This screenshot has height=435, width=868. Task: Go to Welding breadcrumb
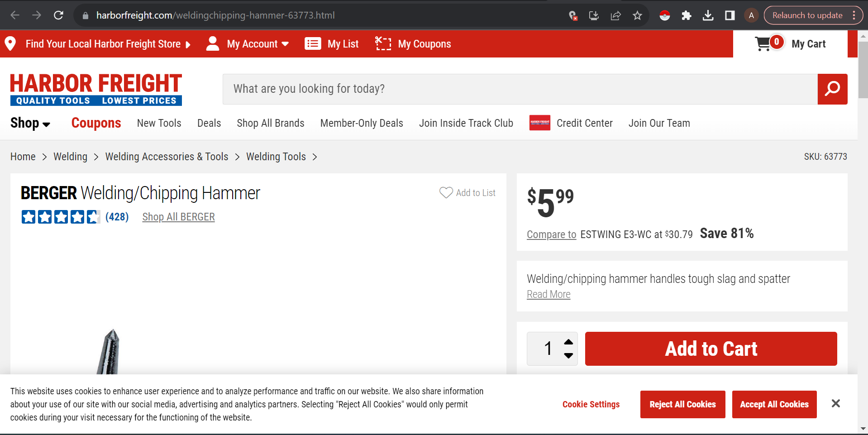[71, 157]
